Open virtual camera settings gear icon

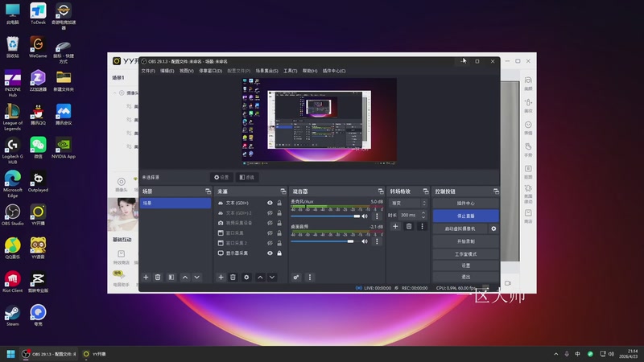click(493, 228)
